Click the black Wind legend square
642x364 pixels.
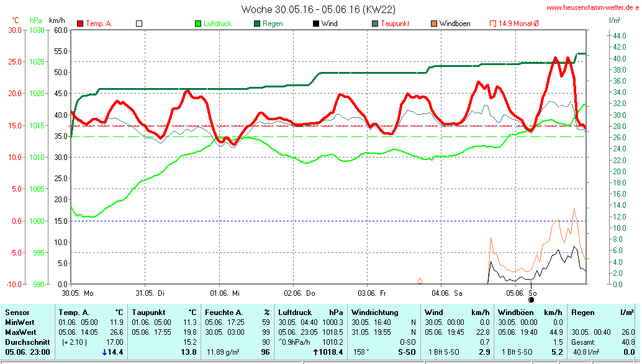pos(315,24)
